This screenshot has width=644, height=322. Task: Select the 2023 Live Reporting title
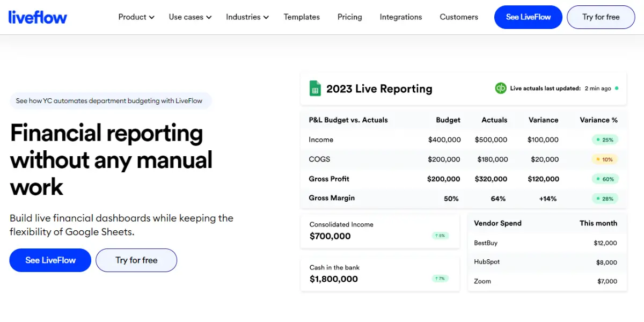[x=379, y=89]
